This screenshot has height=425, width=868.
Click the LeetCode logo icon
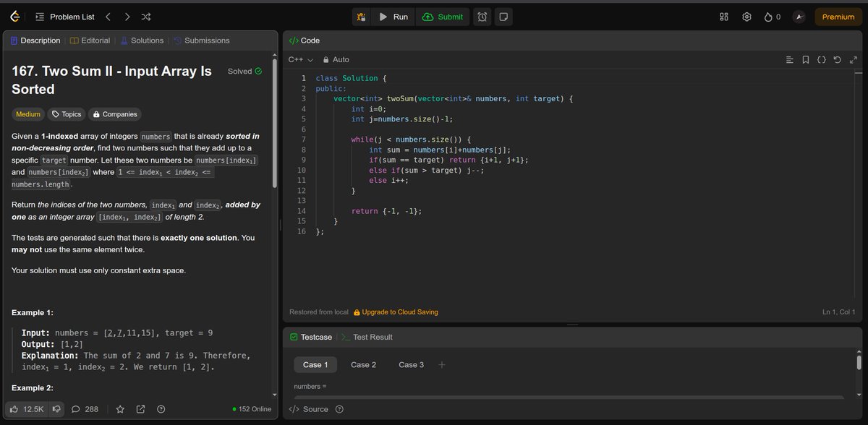point(15,17)
